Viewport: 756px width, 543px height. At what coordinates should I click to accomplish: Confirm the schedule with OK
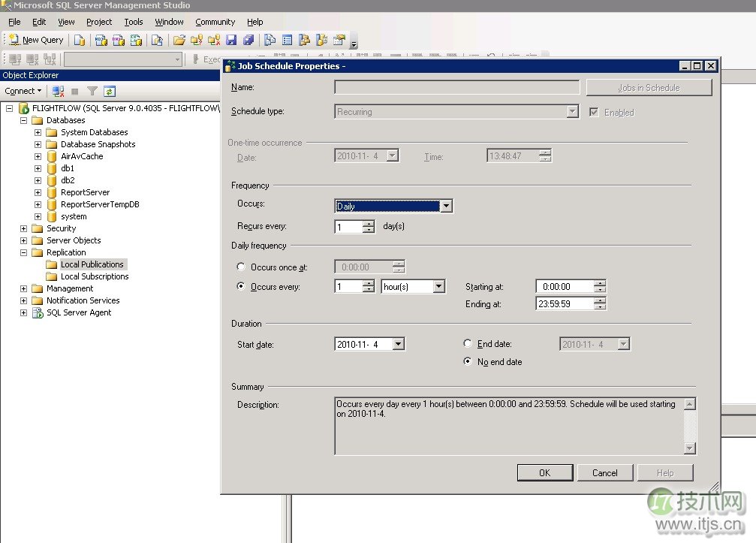point(545,472)
